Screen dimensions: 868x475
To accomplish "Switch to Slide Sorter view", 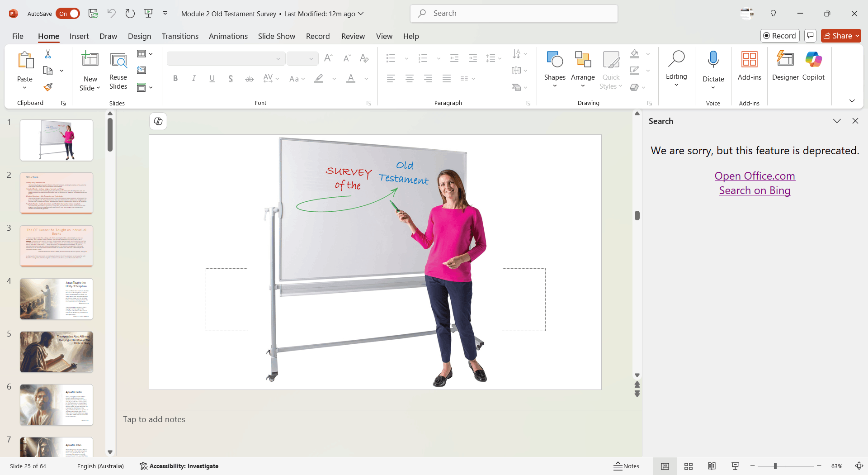I will pyautogui.click(x=689, y=466).
